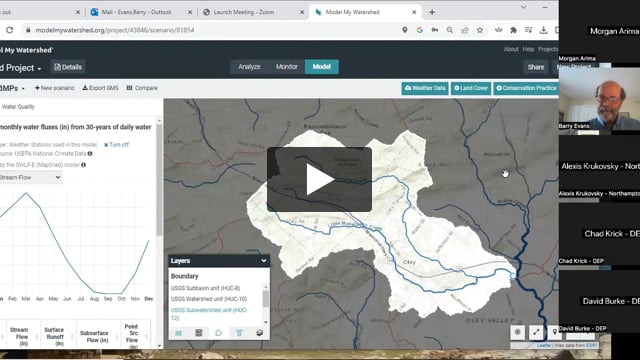Bookmark this page with the star icon
Screen dimensions: 640x360
click(480, 30)
